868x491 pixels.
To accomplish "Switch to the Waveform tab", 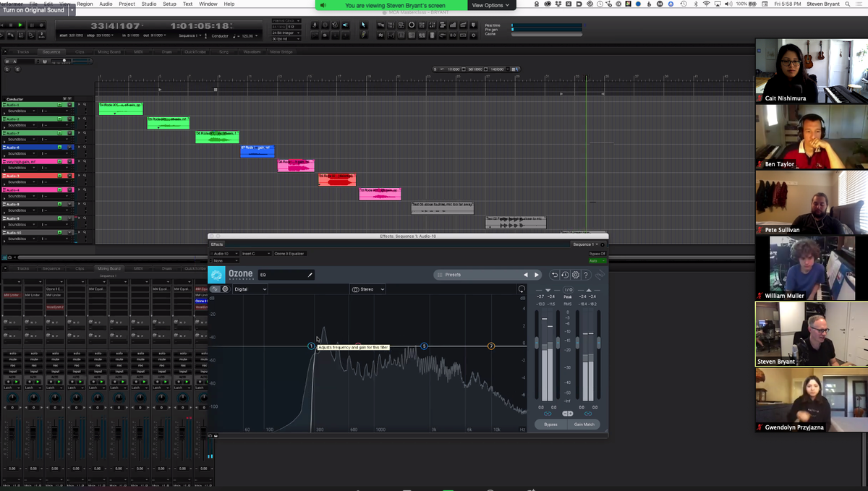I will point(251,52).
